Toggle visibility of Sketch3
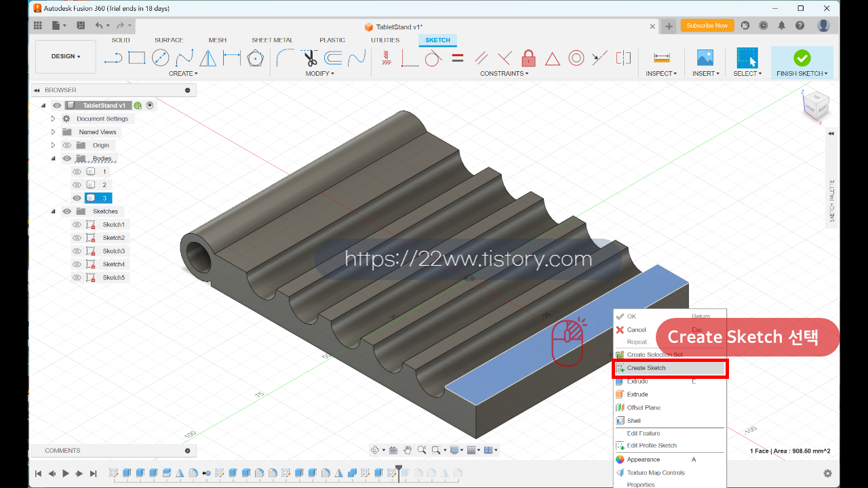Screen dimensions: 868x488 77,251
